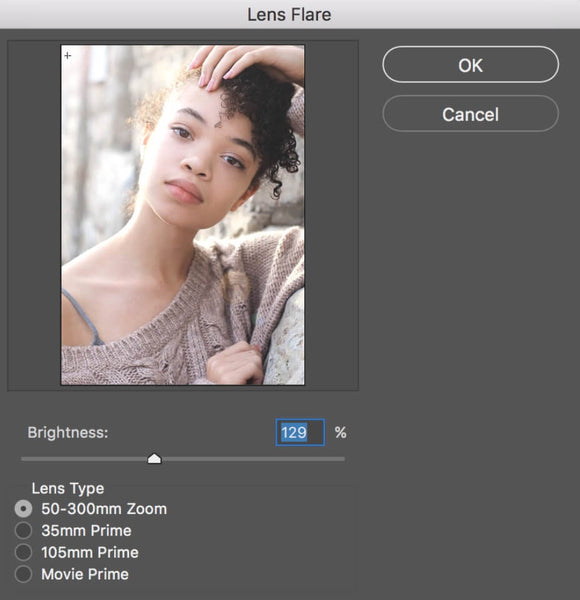Click the flare center crosshair in preview
This screenshot has height=600, width=580.
(x=68, y=55)
